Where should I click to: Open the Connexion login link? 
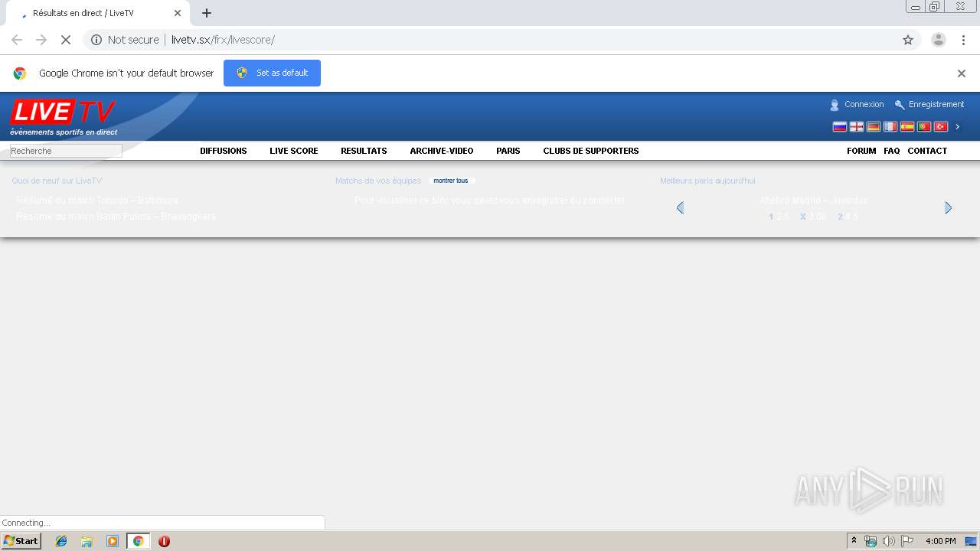pos(864,105)
